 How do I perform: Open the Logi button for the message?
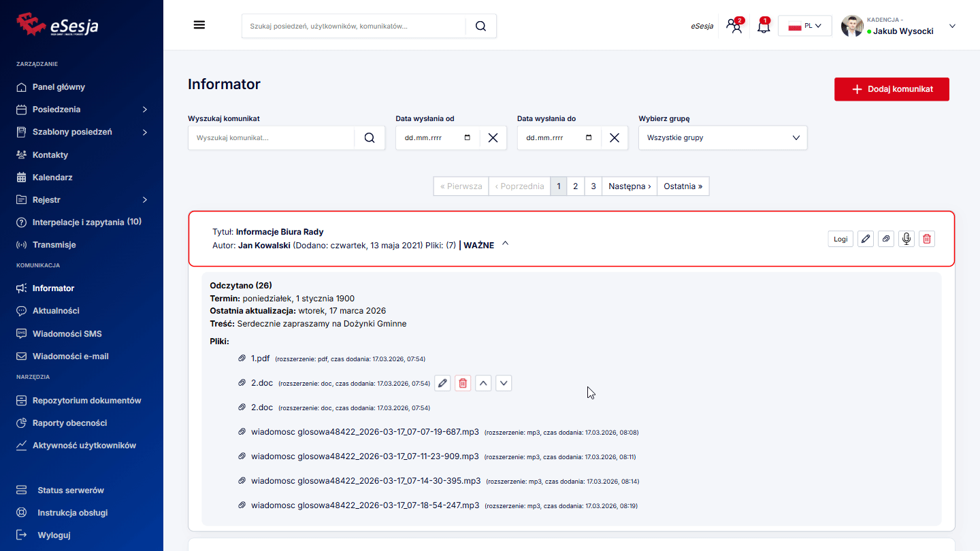tap(840, 239)
